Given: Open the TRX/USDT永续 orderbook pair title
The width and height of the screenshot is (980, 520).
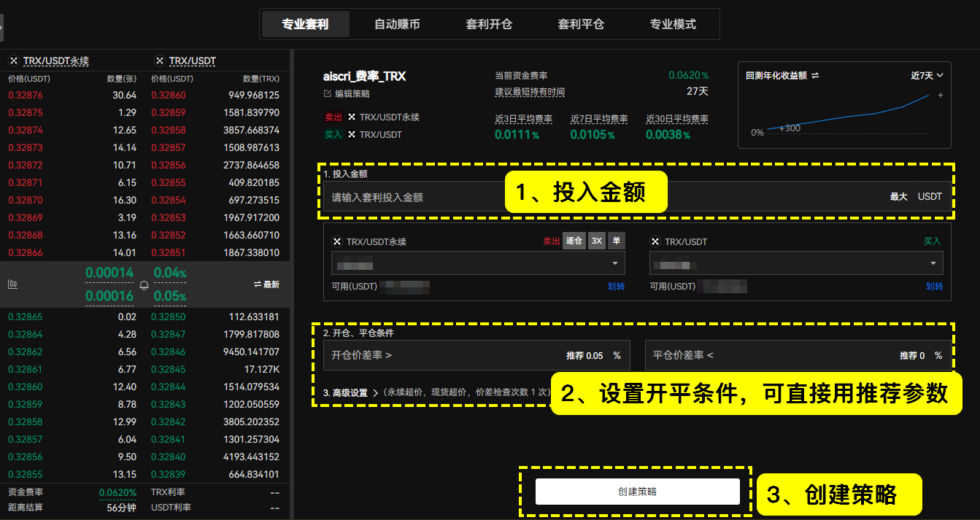Looking at the screenshot, I should tap(55, 61).
